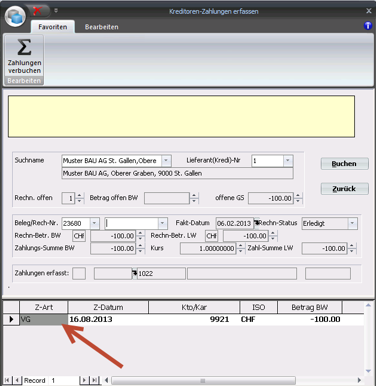Viewport: 376px width, 386px height.
Task: Click the Rechn-Betr. LW amount spinner
Action: click(273, 236)
